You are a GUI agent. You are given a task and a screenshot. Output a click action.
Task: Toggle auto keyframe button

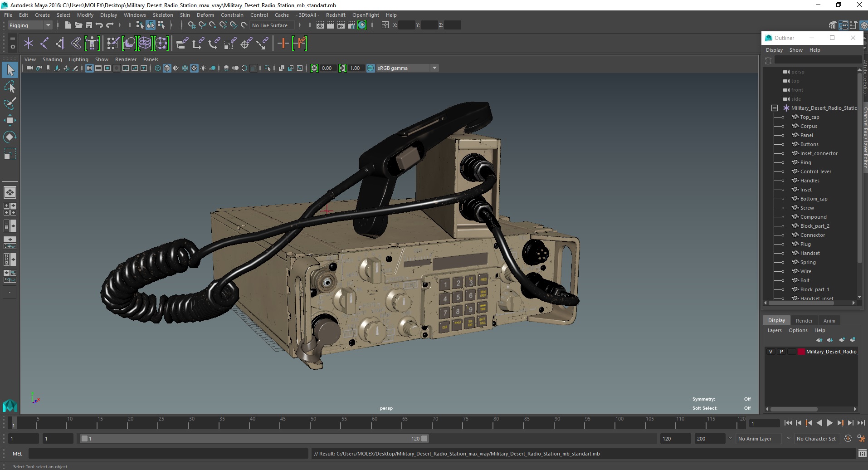point(848,439)
